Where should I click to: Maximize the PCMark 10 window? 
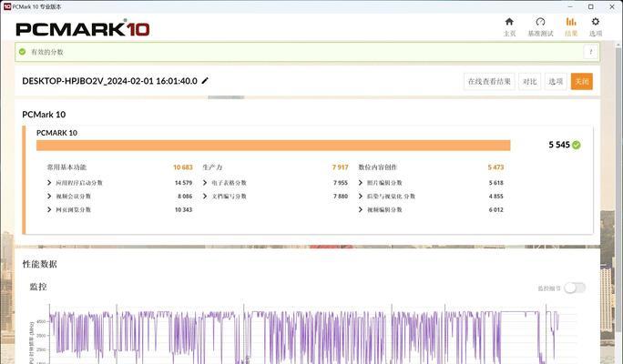pyautogui.click(x=591, y=6)
